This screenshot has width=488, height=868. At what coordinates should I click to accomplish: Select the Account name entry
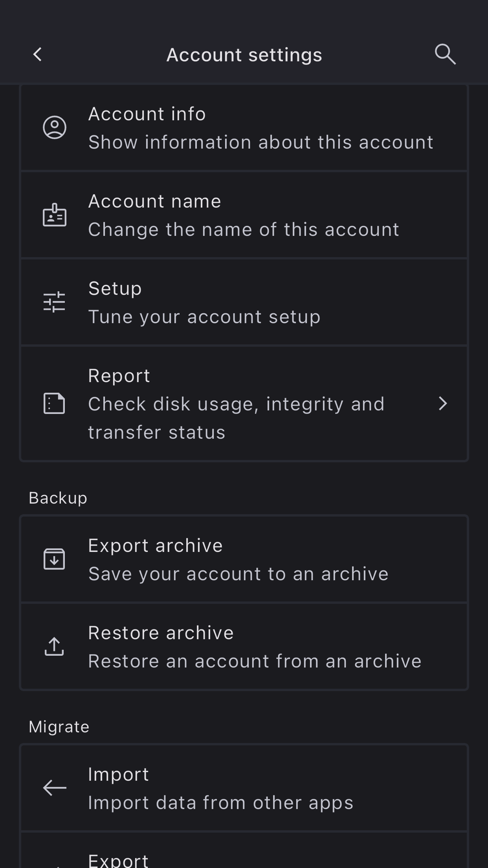click(244, 215)
